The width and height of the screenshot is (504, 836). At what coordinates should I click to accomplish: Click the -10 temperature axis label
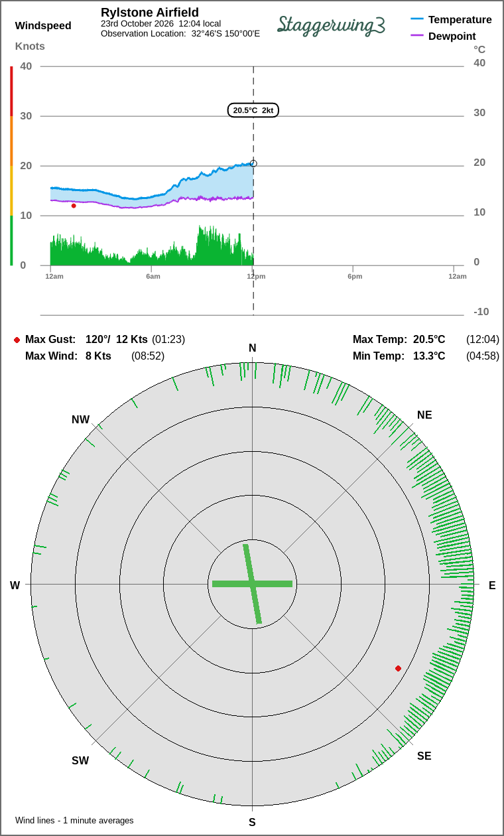click(481, 311)
